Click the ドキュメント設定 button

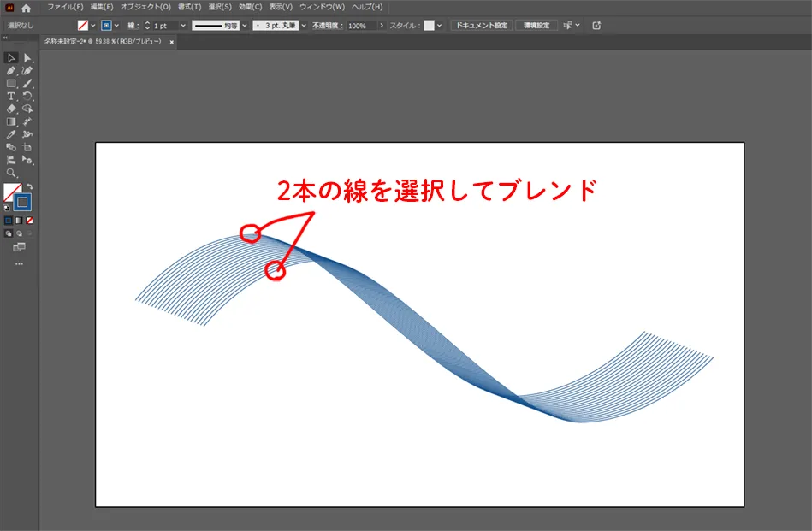pos(481,26)
